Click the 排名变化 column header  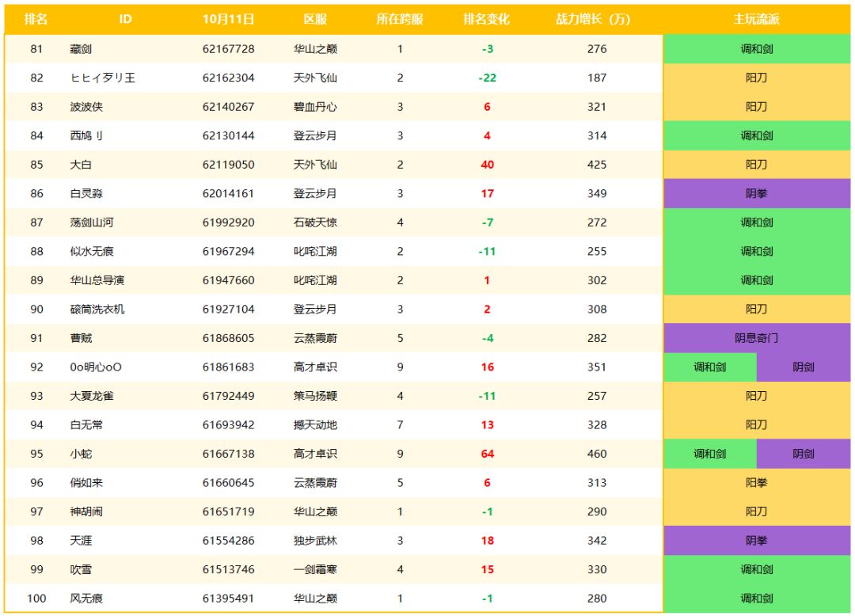pos(486,19)
